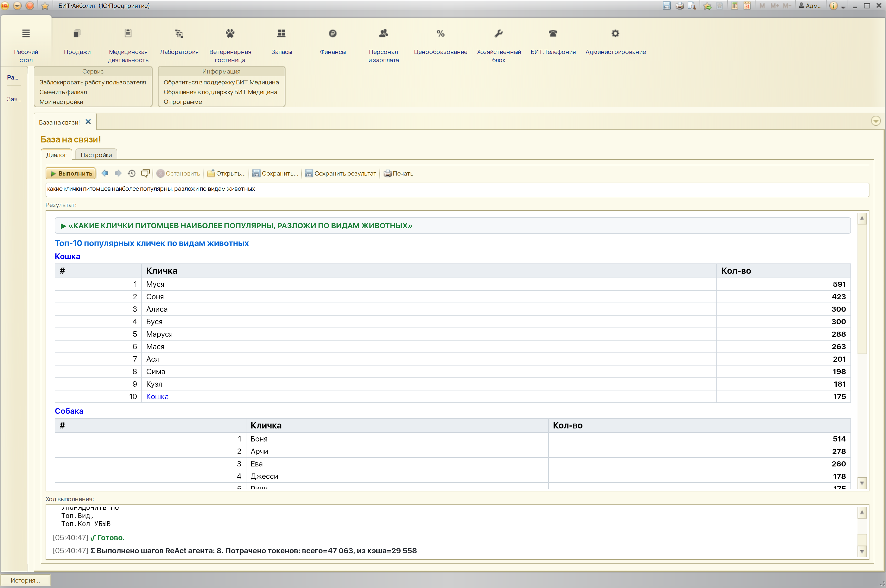The height and width of the screenshot is (588, 886).
Task: Click the add to favorites star icon
Action: coord(707,6)
